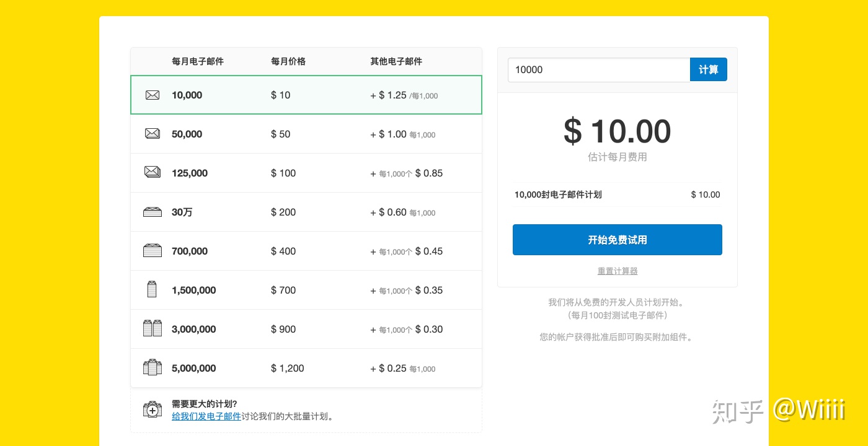Click the 其他电子邮件 column header
This screenshot has width=868, height=446.
tap(396, 61)
